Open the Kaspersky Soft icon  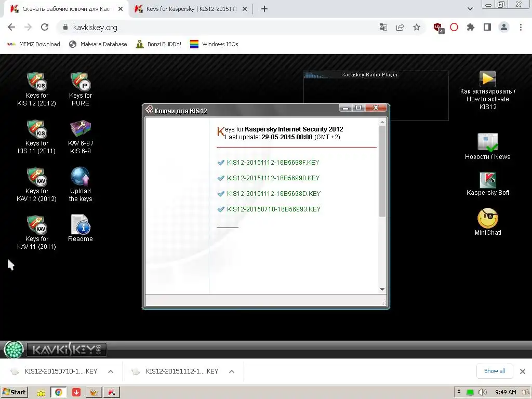pos(487,184)
